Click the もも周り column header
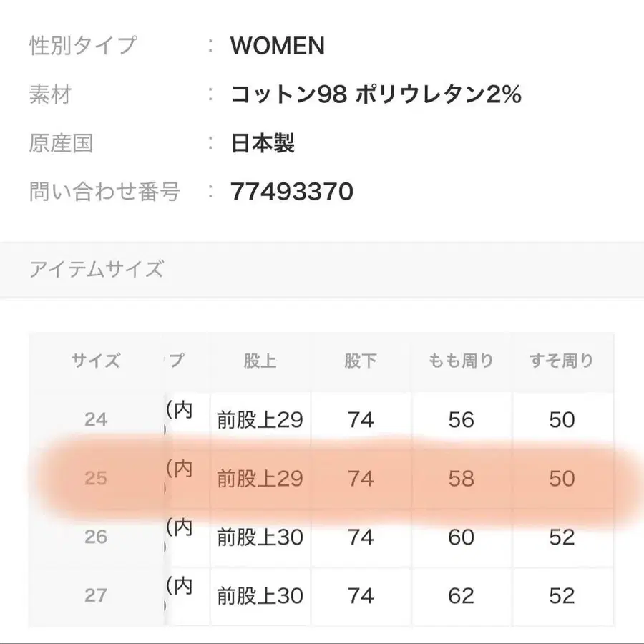 [x=461, y=361]
